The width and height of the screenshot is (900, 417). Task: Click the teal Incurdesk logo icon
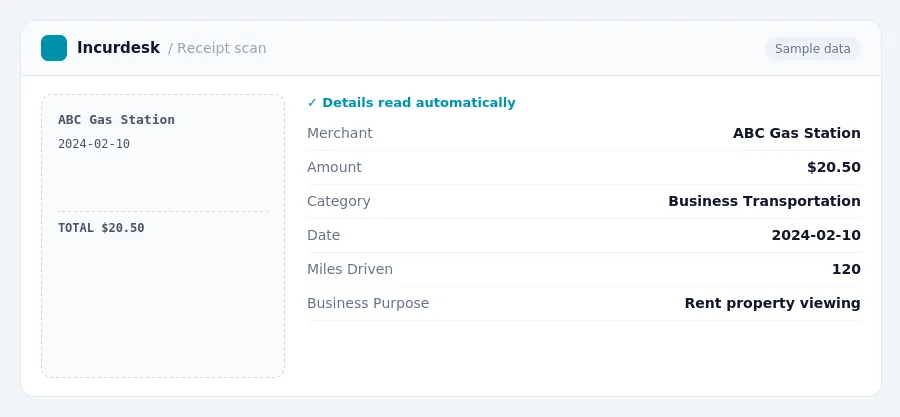(x=54, y=48)
